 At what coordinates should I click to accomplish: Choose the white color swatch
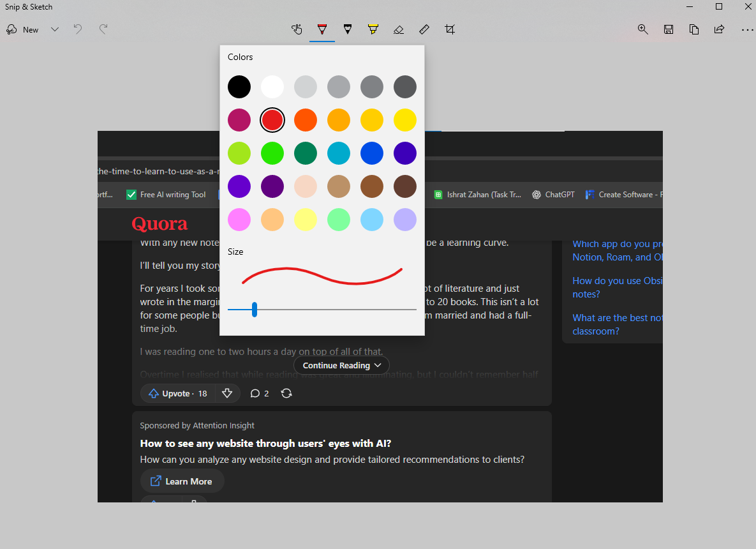tap(272, 87)
